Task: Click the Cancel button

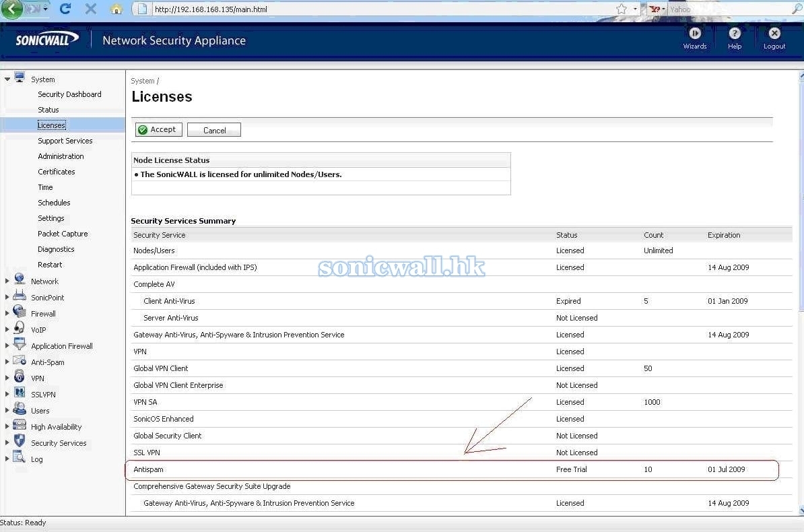Action: coord(214,130)
